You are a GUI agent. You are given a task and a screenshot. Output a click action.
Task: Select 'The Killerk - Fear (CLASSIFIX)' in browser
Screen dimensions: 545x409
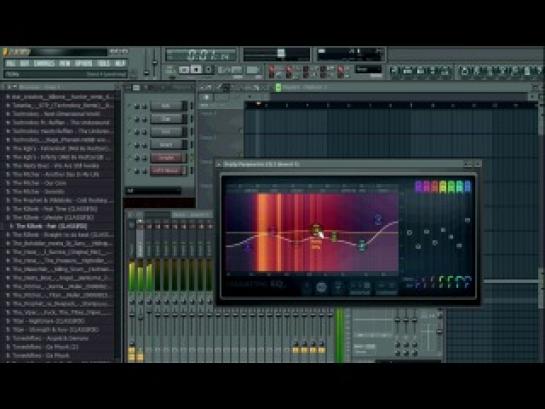coord(51,226)
